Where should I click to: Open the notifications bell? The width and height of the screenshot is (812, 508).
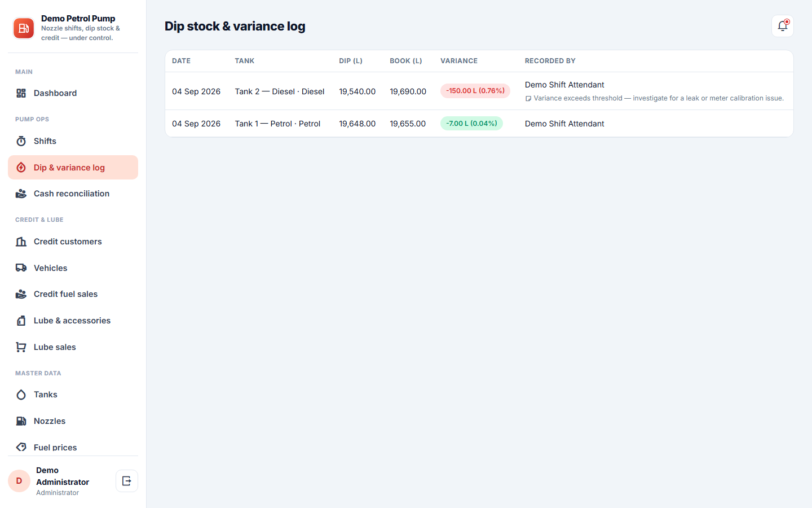783,26
